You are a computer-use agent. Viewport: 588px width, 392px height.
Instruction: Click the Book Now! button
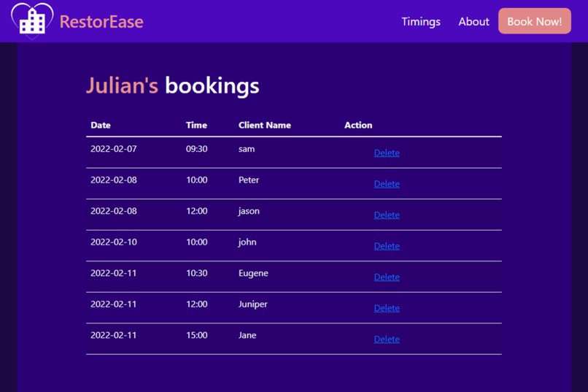(x=534, y=21)
